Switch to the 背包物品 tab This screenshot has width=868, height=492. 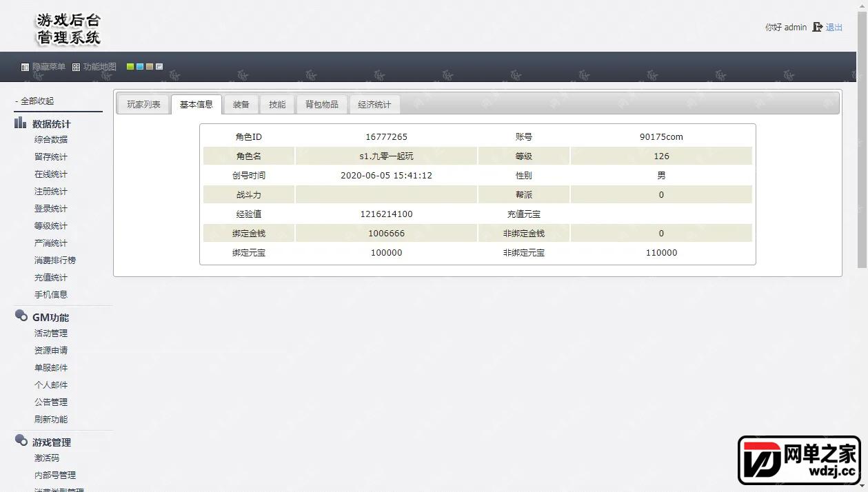point(322,105)
